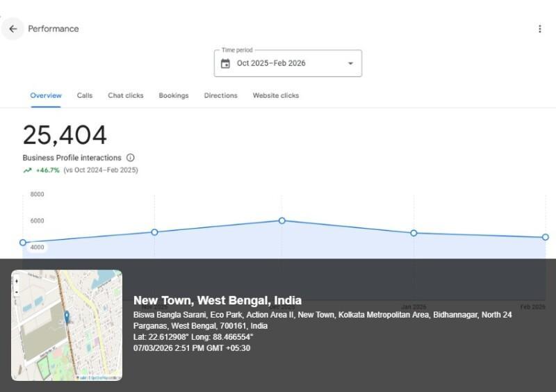
Task: Click the highest peak data point on chart
Action: (282, 220)
